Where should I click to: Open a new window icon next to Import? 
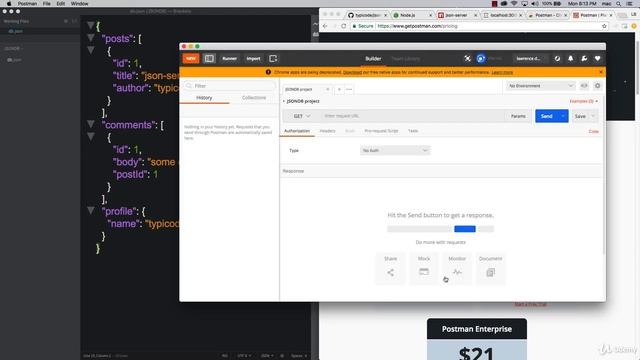click(273, 58)
